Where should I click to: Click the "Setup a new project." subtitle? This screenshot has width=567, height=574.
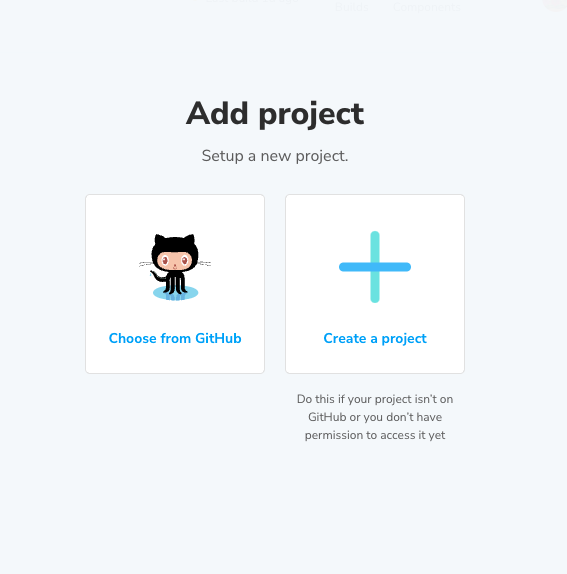pos(275,156)
